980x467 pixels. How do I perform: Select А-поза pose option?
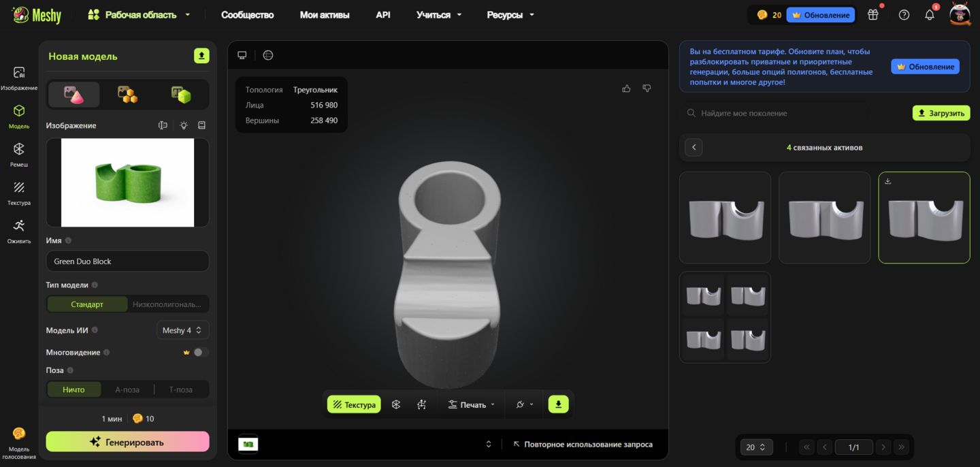click(127, 389)
